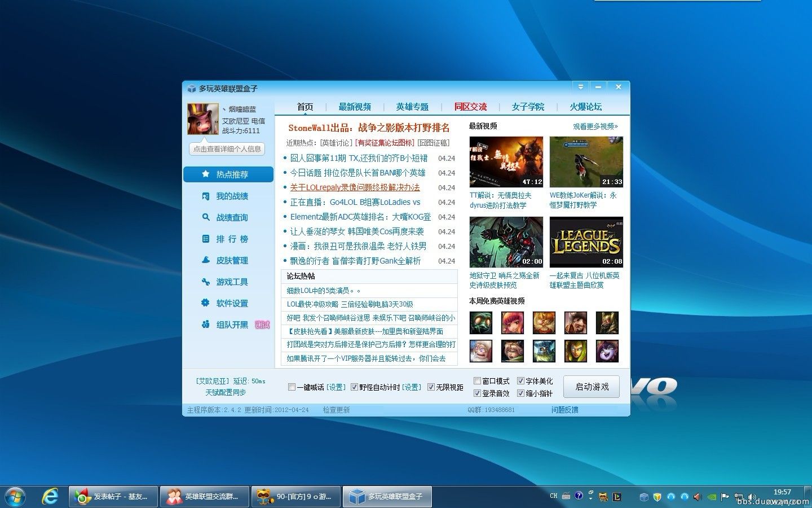This screenshot has width=812, height=508.
Task: Uncheck the 野怪自动计时 option
Action: [354, 387]
